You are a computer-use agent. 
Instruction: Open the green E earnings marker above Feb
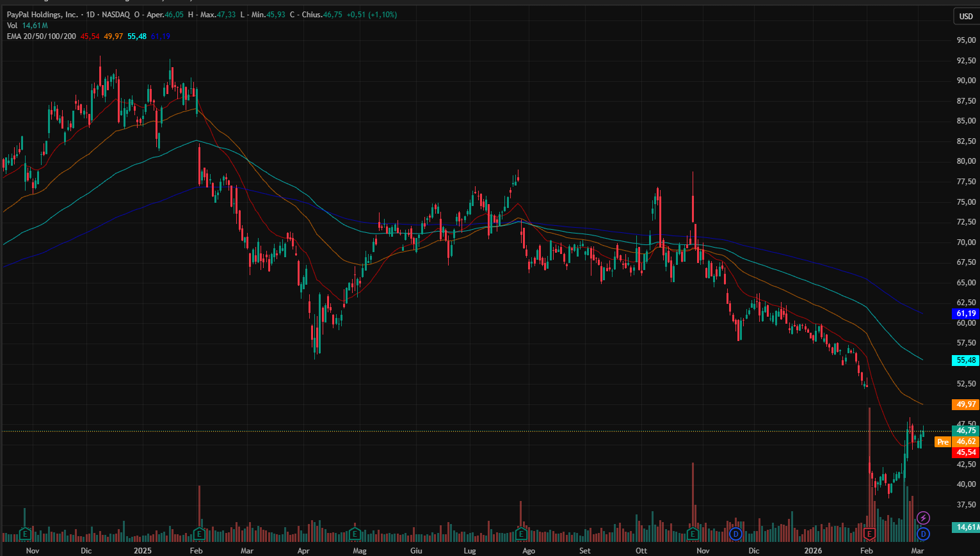[199, 534]
